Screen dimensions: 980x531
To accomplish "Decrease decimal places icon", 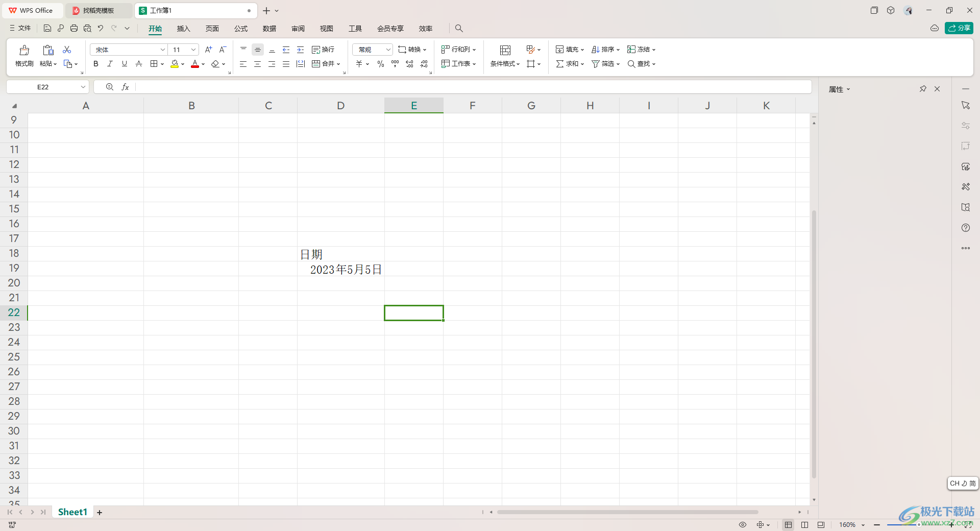I will [424, 64].
